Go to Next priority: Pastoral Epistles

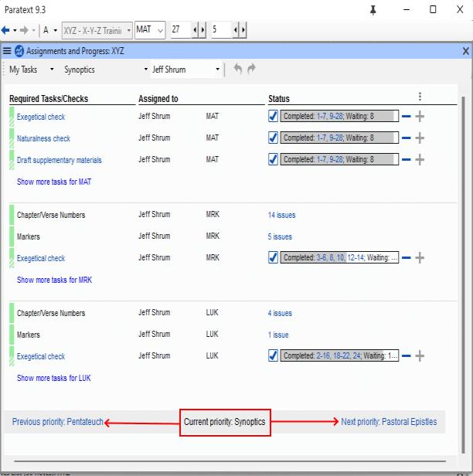tap(389, 422)
